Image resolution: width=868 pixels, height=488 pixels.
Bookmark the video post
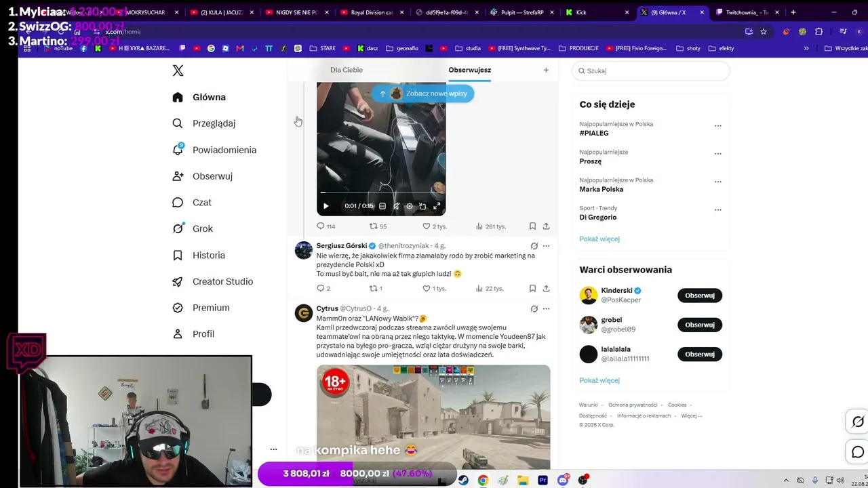[532, 226]
